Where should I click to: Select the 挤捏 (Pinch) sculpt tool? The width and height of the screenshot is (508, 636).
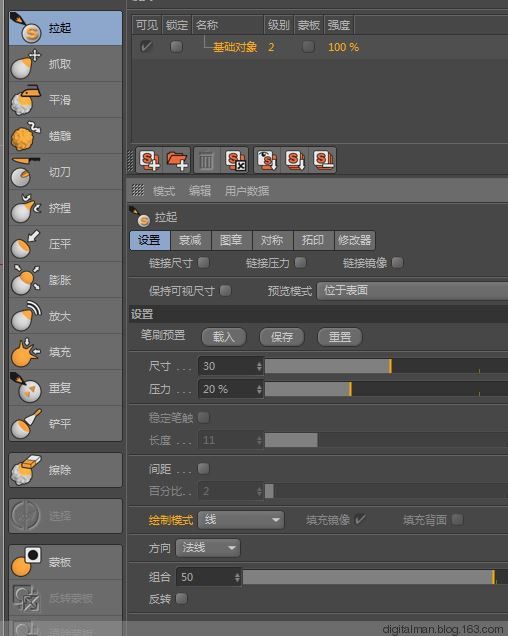[x=65, y=208]
